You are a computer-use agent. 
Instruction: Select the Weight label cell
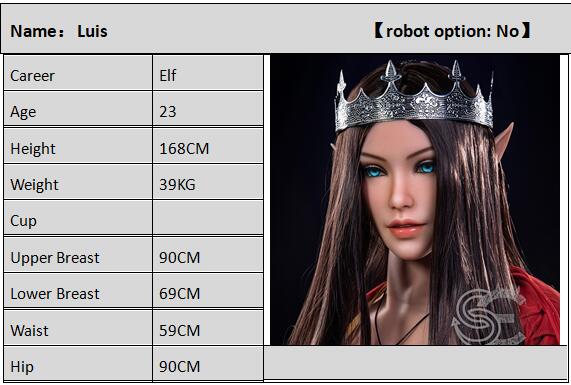pos(78,182)
